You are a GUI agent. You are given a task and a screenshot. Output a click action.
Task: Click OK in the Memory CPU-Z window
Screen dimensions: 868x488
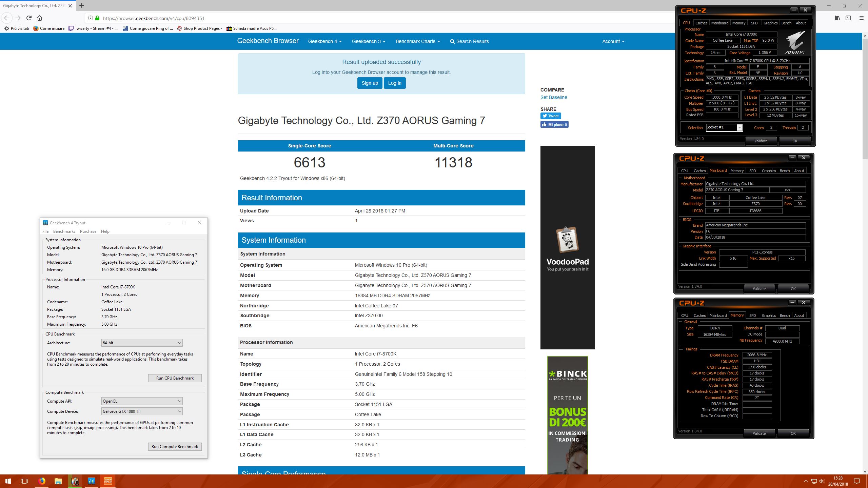pyautogui.click(x=793, y=433)
